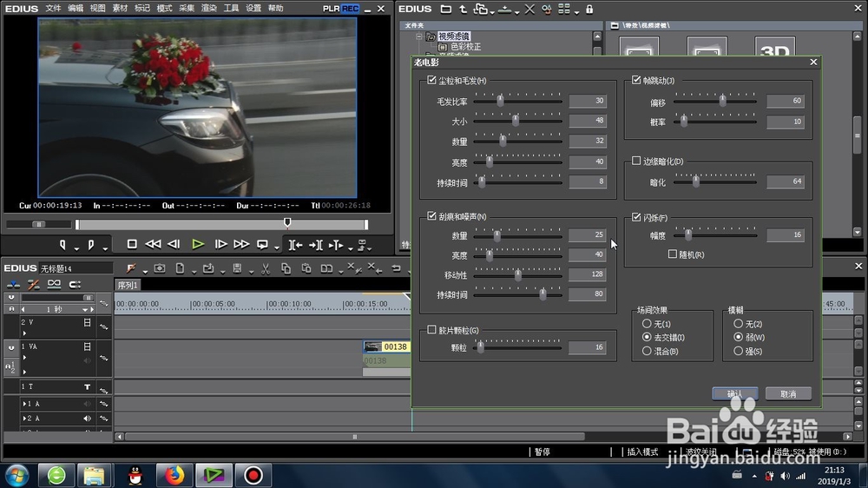Click the scissors cut icon in timeline toolbar
The width and height of the screenshot is (868, 488).
click(265, 268)
